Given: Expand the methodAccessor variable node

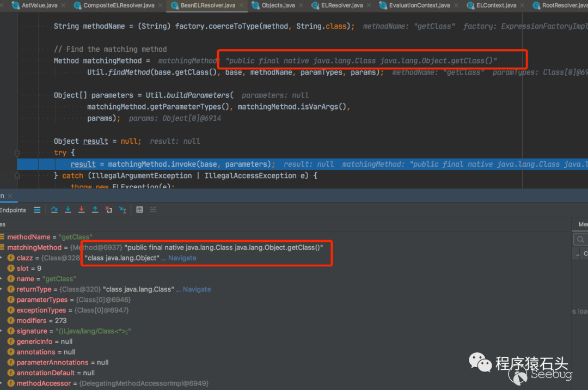Looking at the screenshot, I should (x=2, y=383).
